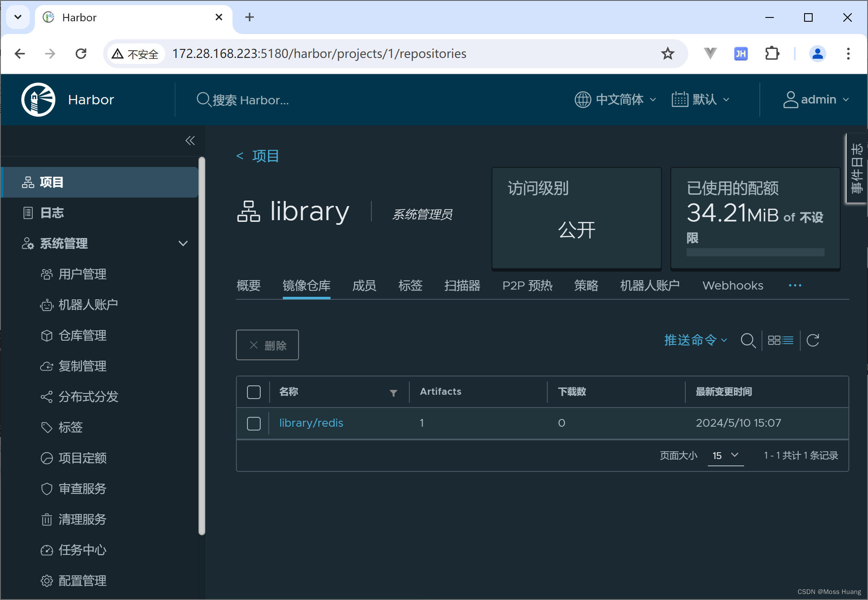Click the Harbor lighthouse logo
Image resolution: width=868 pixels, height=600 pixels.
(38, 100)
